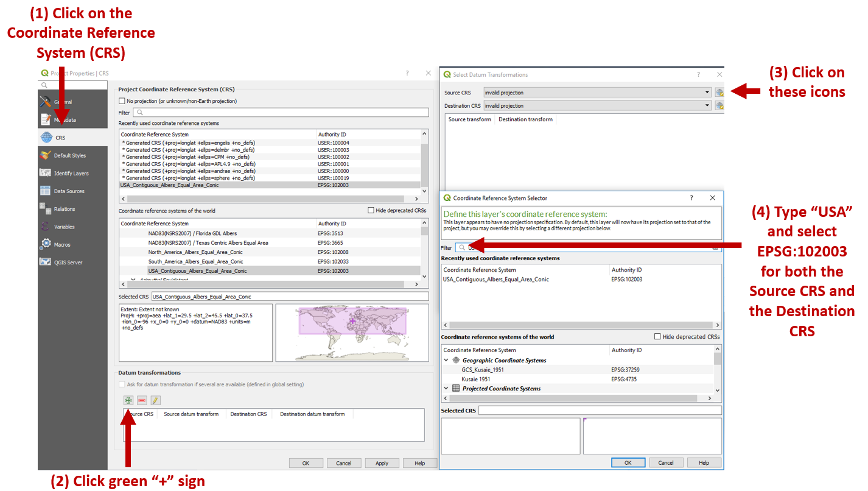The width and height of the screenshot is (868, 491).
Task: Click the QGIS logo in Project Properties title bar
Action: pos(44,73)
